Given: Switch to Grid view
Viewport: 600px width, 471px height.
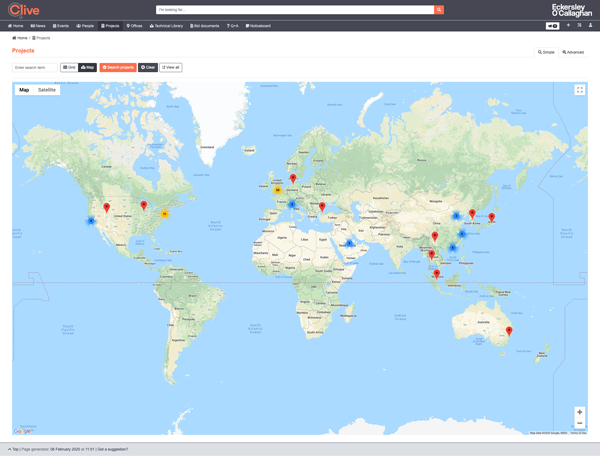Looking at the screenshot, I should [x=69, y=67].
